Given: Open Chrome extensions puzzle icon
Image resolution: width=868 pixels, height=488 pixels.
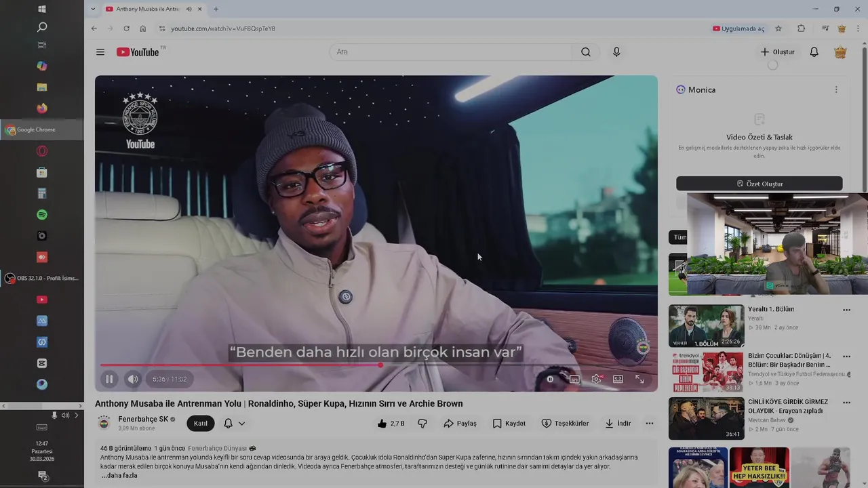Looking at the screenshot, I should click(802, 28).
